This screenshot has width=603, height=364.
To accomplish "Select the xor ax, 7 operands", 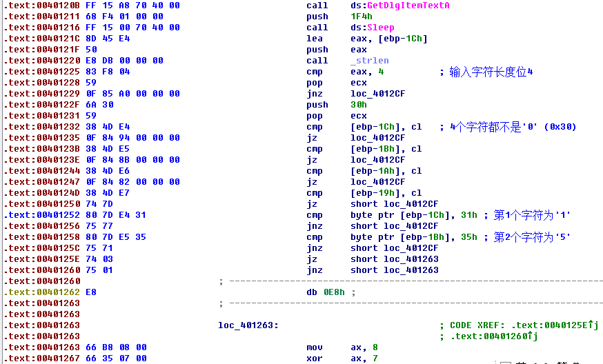I will [364, 358].
